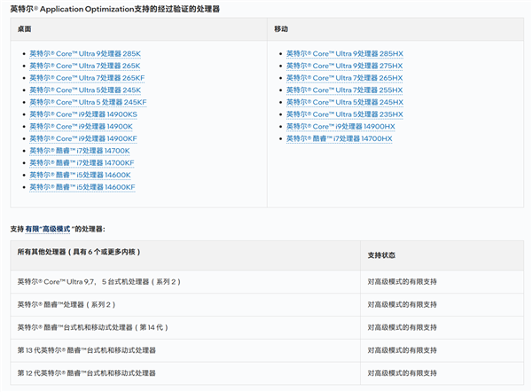Image resolution: width=532 pixels, height=392 pixels.
Task: Open Core Ultra 9 285HX mobile link
Action: click(x=345, y=53)
